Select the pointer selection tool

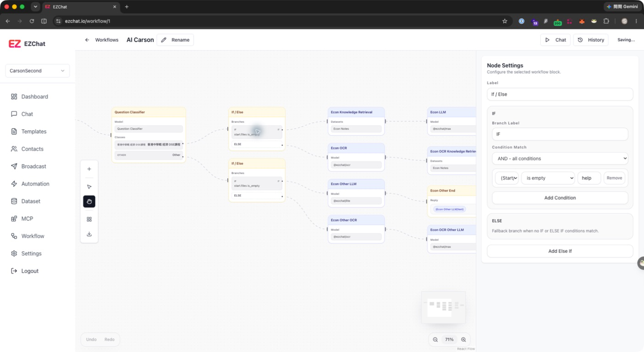[x=89, y=187]
